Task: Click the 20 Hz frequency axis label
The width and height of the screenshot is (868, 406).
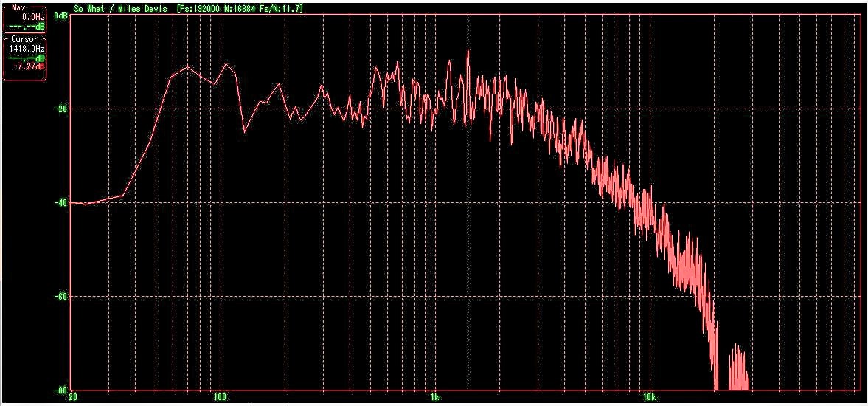Action: point(71,397)
